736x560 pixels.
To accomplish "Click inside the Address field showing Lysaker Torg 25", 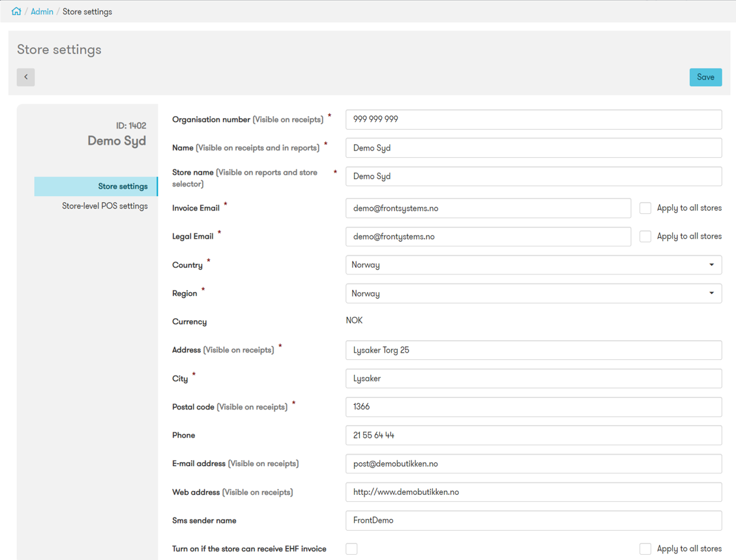I will (533, 350).
